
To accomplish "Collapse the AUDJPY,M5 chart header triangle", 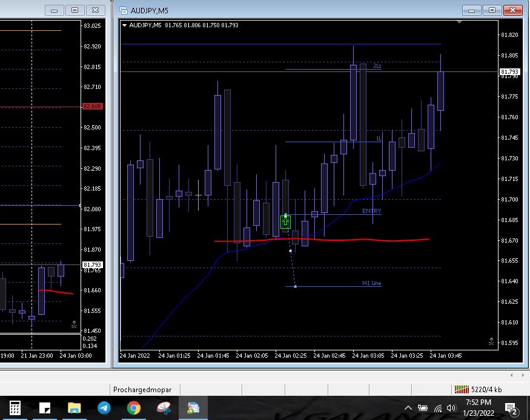I will click(124, 25).
